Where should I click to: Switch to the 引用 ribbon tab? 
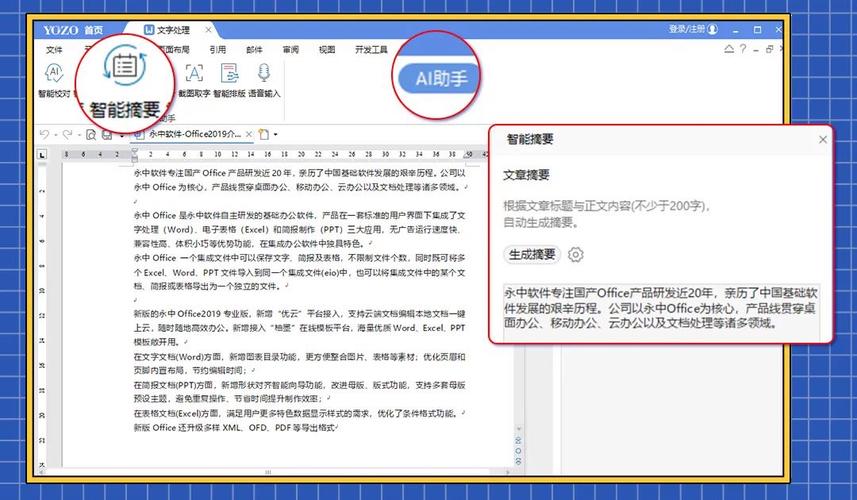[218, 50]
